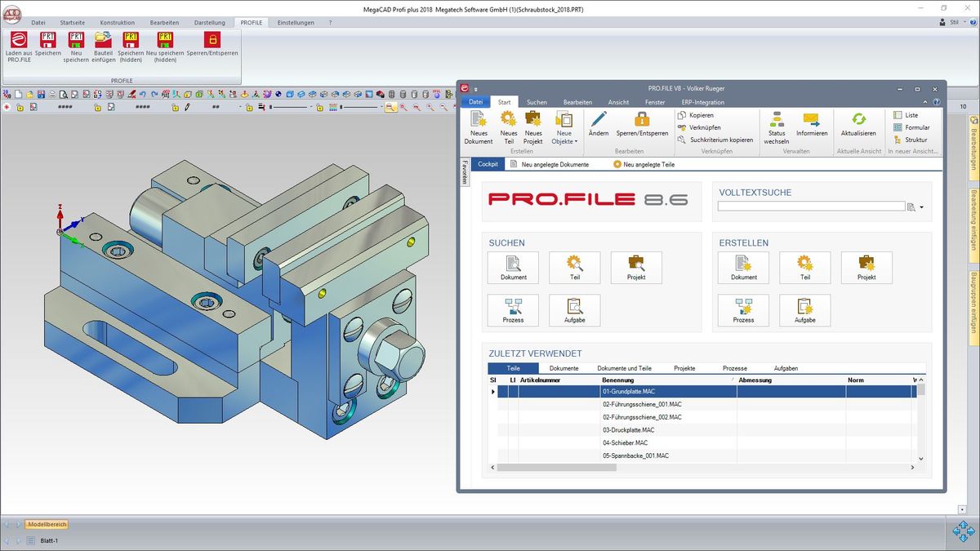Image resolution: width=980 pixels, height=551 pixels.
Task: Open the Neue Objekte dropdown
Action: coord(563,127)
